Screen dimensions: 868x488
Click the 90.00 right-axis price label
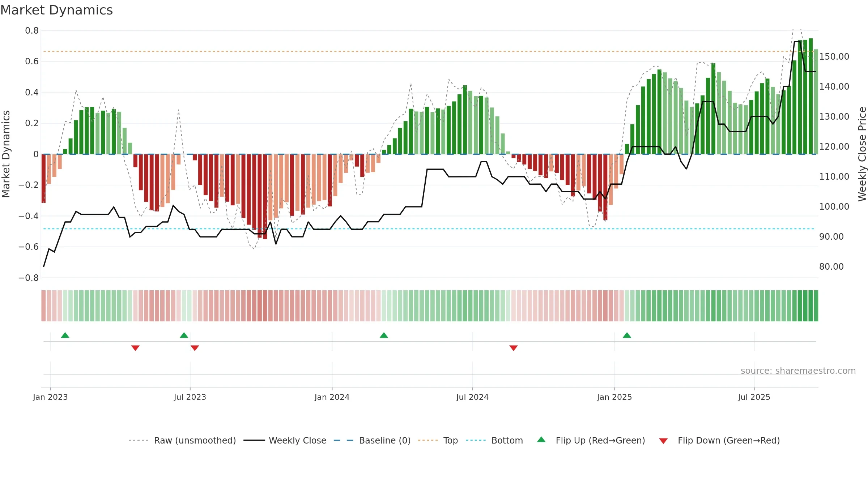pos(831,236)
